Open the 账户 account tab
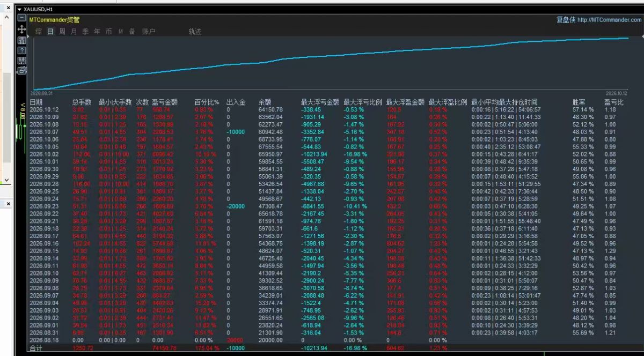 coord(149,32)
